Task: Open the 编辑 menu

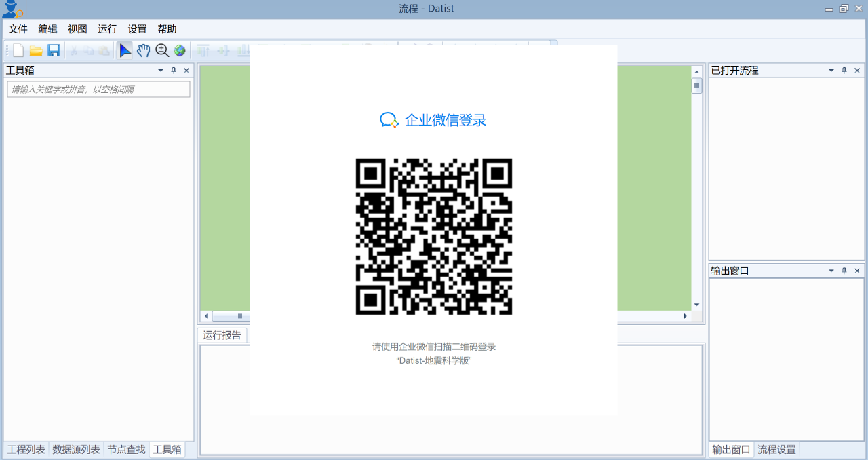Action: point(48,29)
